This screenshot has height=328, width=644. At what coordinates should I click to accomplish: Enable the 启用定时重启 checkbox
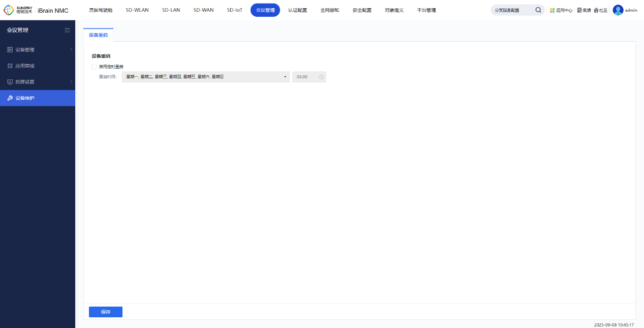tap(94, 67)
